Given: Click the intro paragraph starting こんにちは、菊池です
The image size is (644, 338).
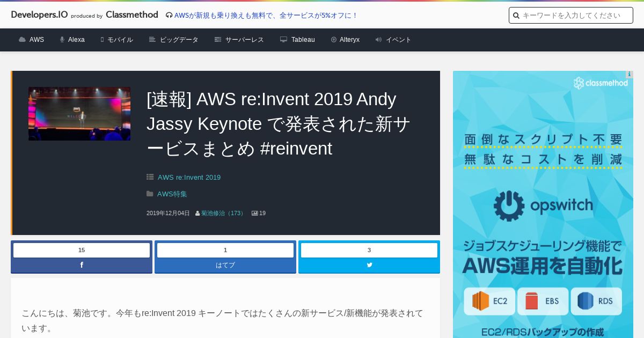Looking at the screenshot, I should (222, 320).
